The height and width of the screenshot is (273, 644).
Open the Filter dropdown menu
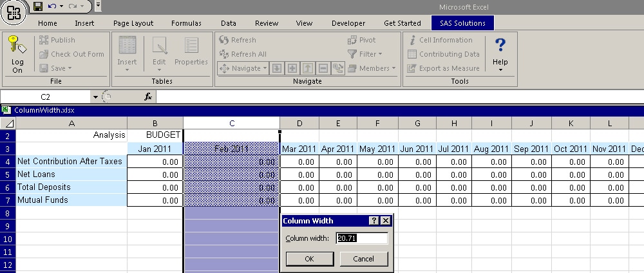point(365,54)
